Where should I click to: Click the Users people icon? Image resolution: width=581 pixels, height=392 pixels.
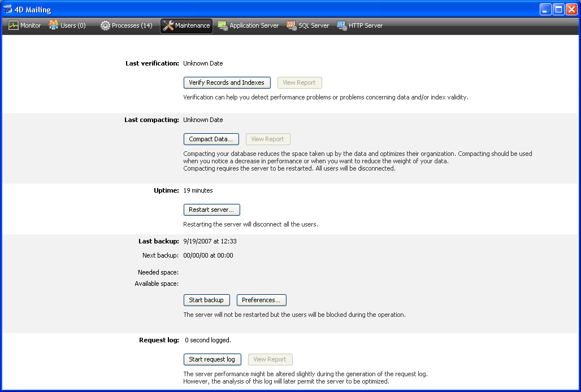[x=54, y=25]
